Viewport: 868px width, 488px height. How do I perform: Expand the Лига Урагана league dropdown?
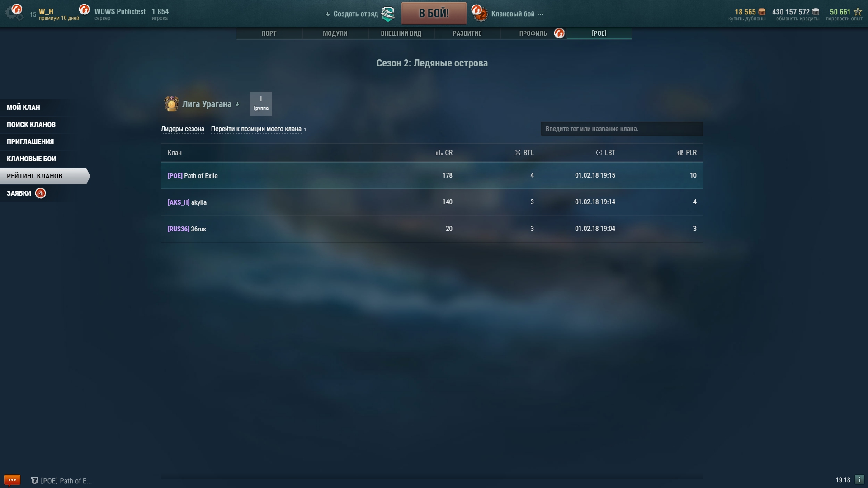point(211,104)
